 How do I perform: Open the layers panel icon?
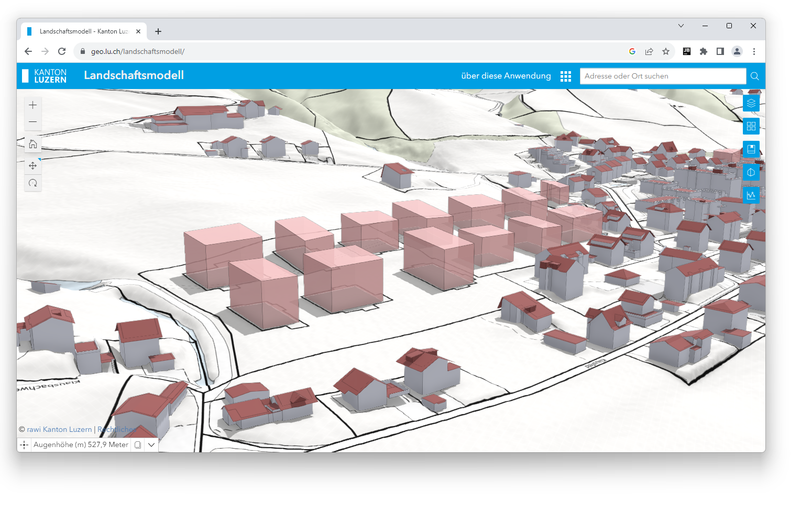click(x=751, y=103)
